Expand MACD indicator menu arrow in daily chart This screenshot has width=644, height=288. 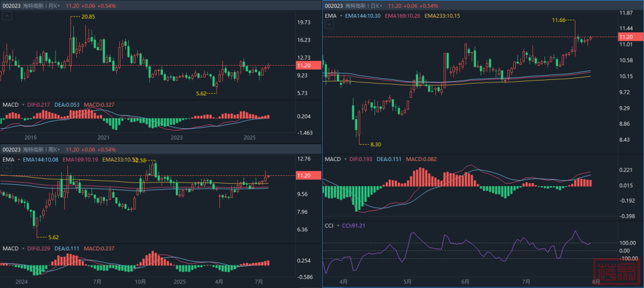click(346, 160)
